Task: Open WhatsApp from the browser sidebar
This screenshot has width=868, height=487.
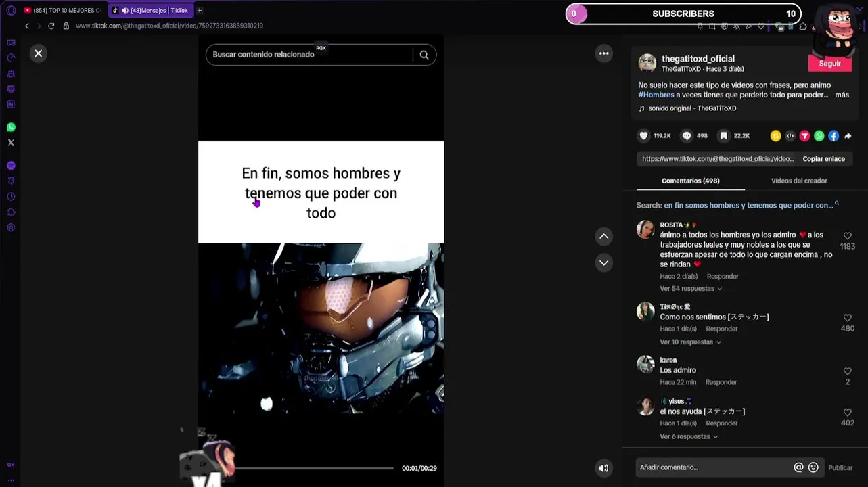Action: click(11, 127)
